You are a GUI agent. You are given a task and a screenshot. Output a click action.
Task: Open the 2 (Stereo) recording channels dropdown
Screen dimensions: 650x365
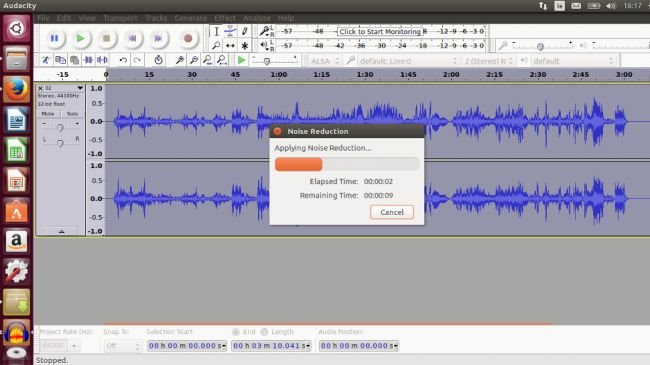pos(489,61)
